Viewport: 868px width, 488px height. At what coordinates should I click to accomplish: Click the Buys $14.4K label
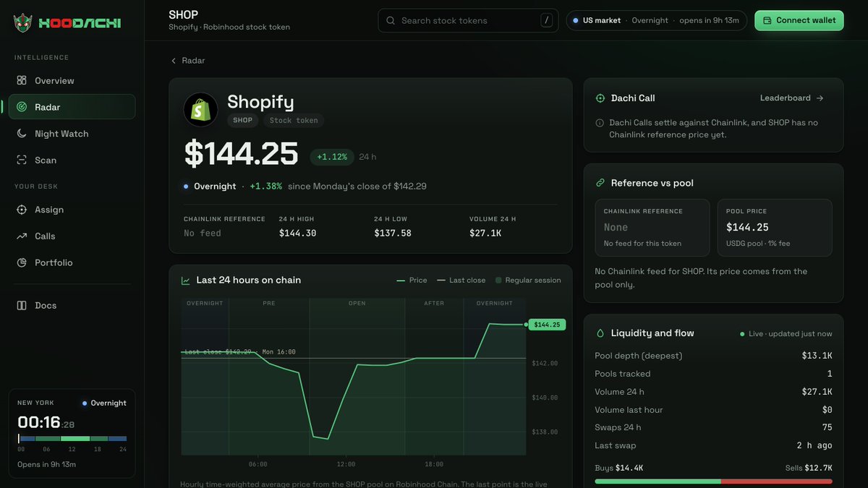pyautogui.click(x=618, y=468)
